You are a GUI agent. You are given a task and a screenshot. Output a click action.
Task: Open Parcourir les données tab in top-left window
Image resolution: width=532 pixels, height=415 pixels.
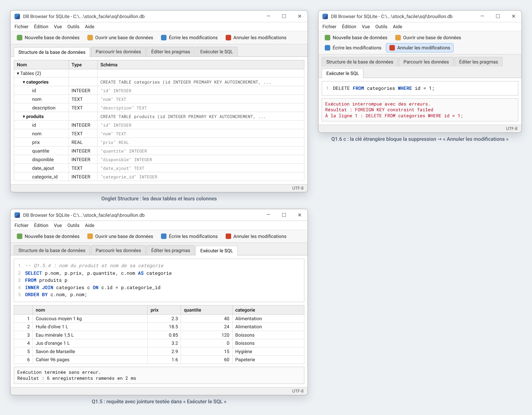[x=118, y=52]
